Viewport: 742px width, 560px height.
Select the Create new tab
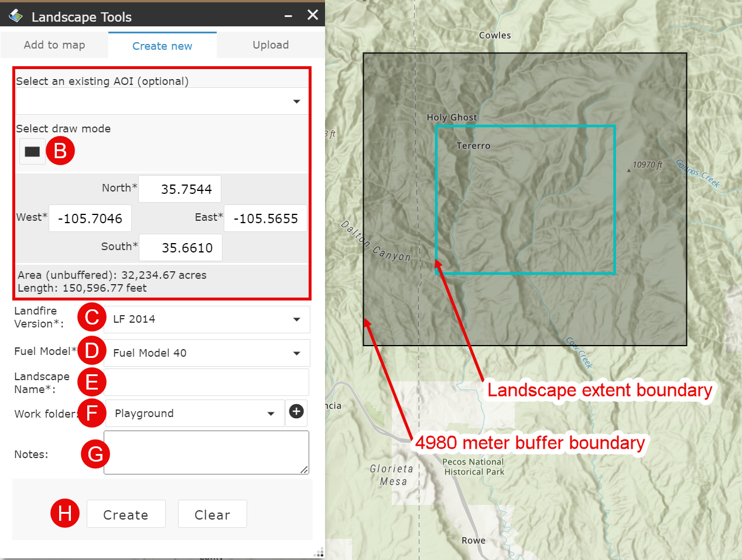[x=162, y=45]
